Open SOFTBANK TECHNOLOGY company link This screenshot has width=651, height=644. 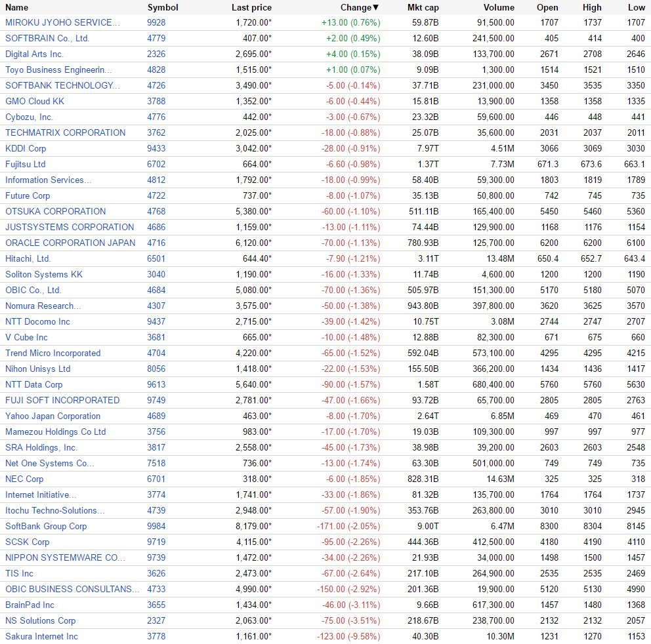(x=62, y=85)
